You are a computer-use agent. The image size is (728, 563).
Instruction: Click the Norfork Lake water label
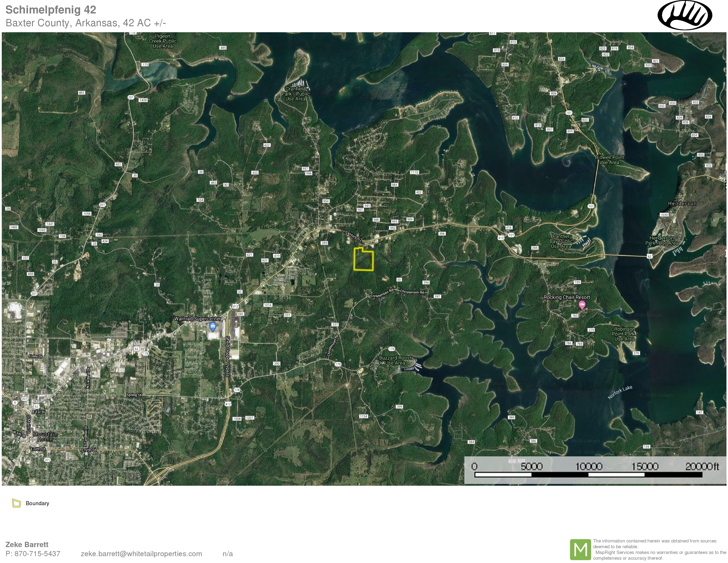pyautogui.click(x=620, y=392)
